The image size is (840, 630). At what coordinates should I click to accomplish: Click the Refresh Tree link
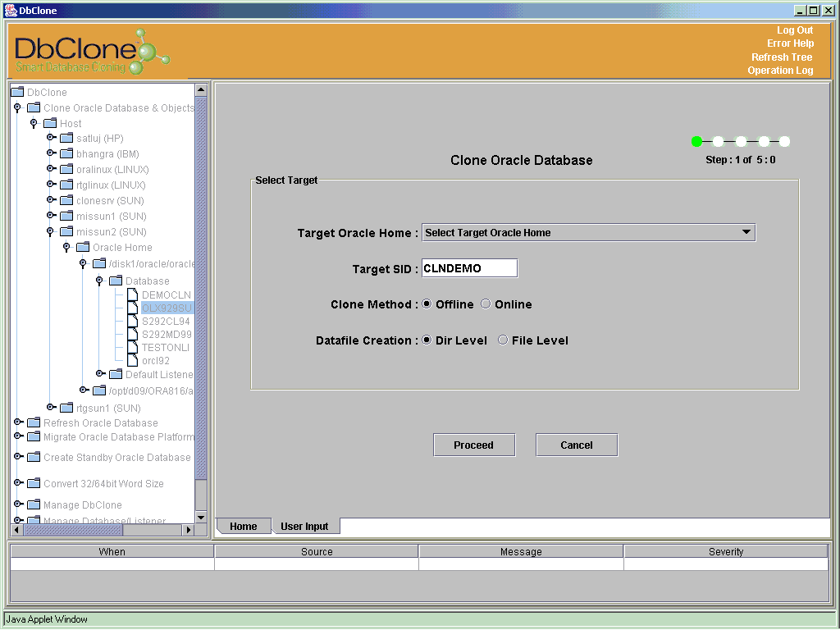point(782,57)
